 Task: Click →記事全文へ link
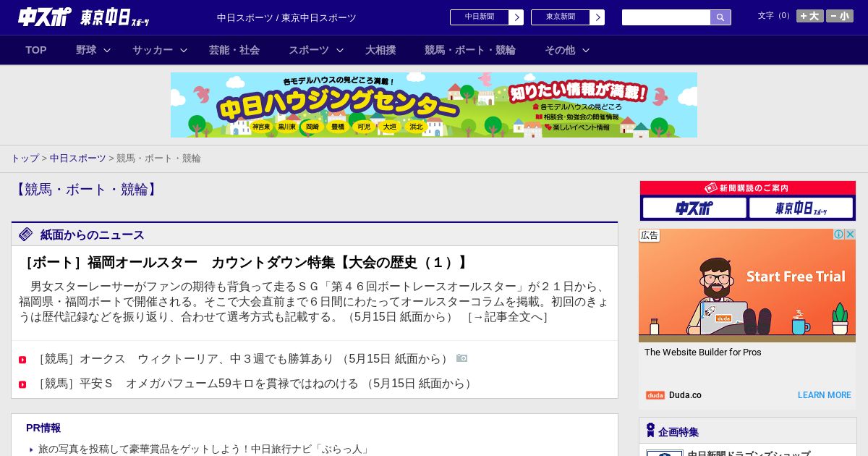508,317
